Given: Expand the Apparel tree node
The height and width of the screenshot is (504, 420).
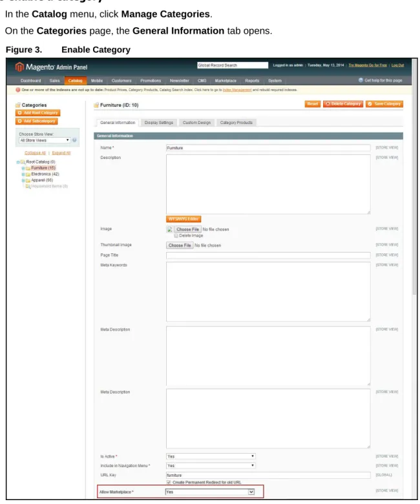Looking at the screenshot, I should pyautogui.click(x=23, y=180).
